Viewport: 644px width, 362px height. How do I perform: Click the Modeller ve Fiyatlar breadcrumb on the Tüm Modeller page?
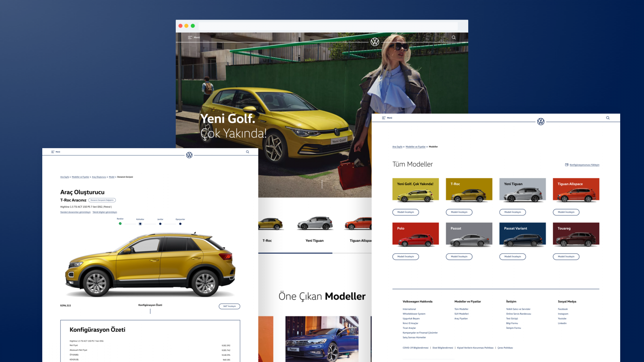415,147
